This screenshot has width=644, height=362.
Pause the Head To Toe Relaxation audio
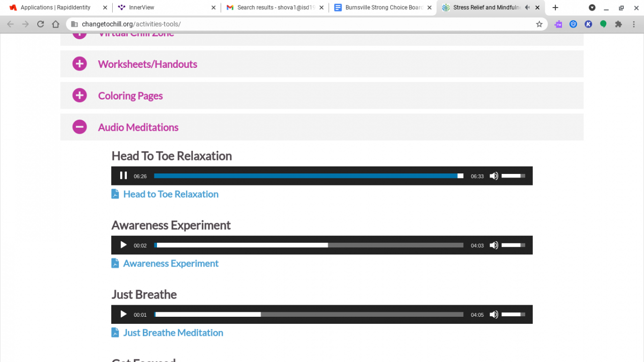123,175
